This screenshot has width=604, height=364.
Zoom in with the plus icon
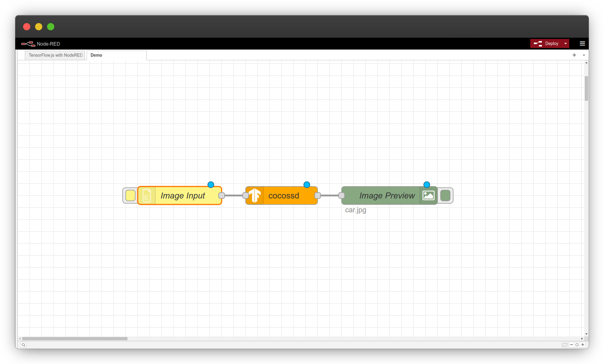coord(583,345)
